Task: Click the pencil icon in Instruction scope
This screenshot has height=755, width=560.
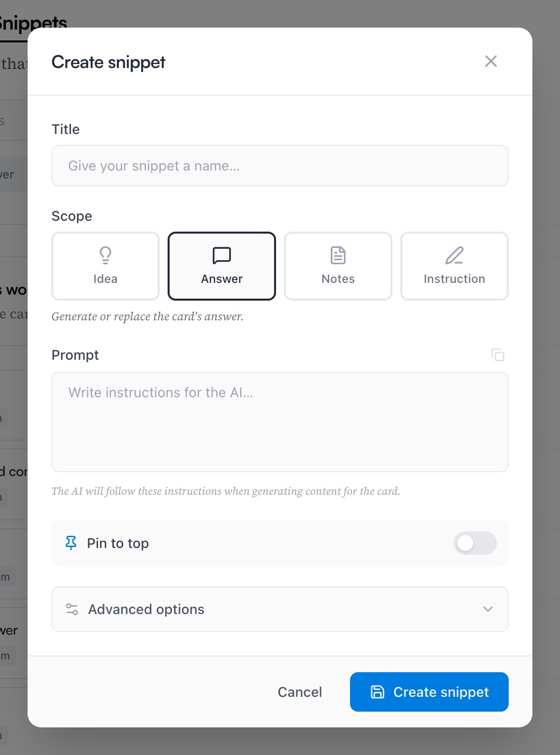Action: (455, 255)
